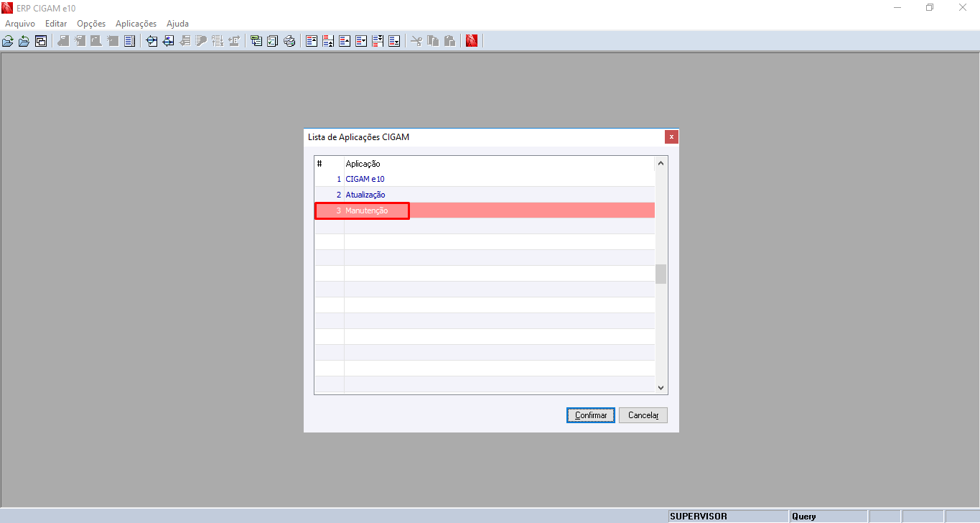The width and height of the screenshot is (980, 523).
Task: Click the application list scrollbar down arrow
Action: 661,387
